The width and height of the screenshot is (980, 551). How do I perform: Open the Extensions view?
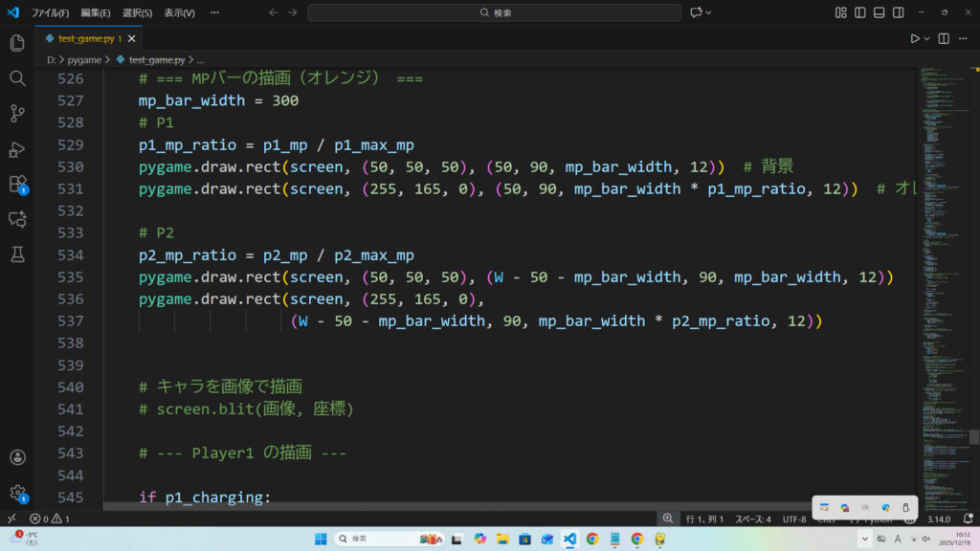[16, 184]
